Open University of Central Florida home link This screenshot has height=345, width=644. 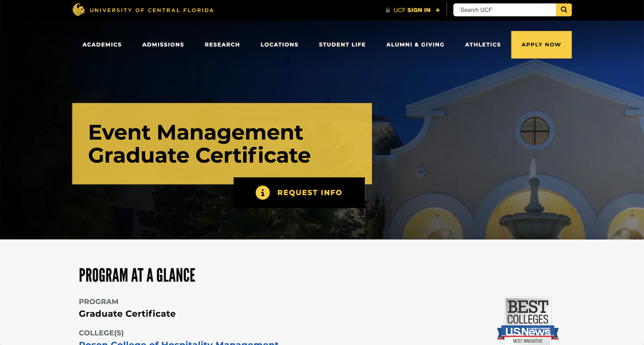click(152, 10)
